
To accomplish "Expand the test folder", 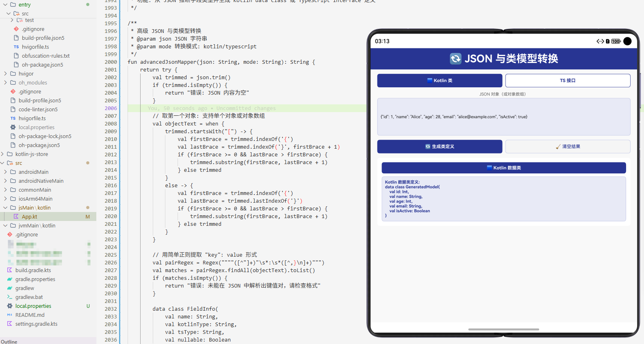I will (12, 20).
